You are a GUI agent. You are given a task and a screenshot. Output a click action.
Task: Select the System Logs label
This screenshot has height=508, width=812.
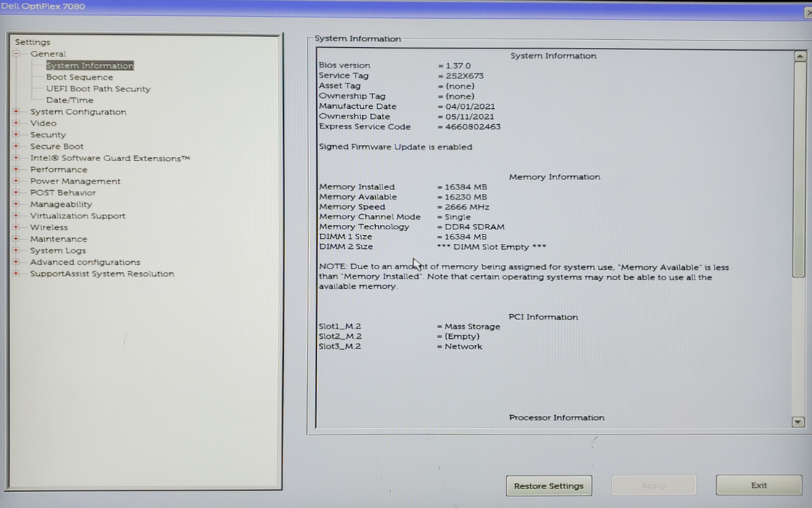pos(58,250)
